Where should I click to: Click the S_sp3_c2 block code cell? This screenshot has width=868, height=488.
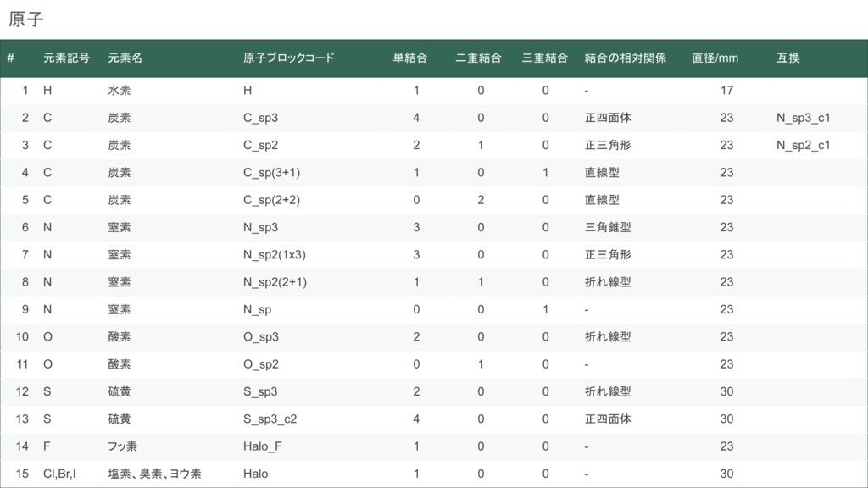[x=270, y=419]
